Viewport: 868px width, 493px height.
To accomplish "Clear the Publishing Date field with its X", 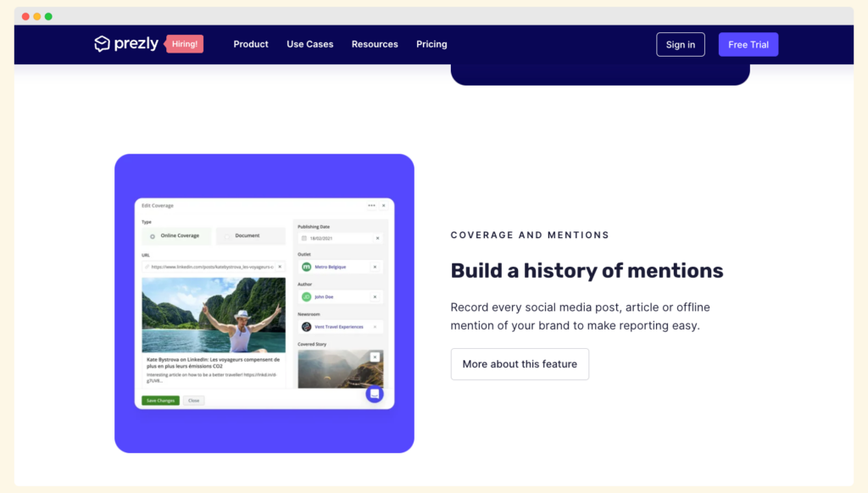I will [377, 239].
